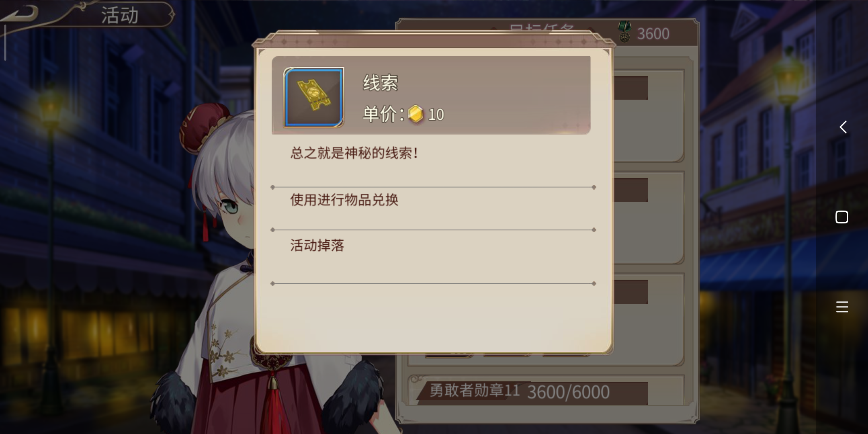Click the unit price value 10

pyautogui.click(x=436, y=115)
